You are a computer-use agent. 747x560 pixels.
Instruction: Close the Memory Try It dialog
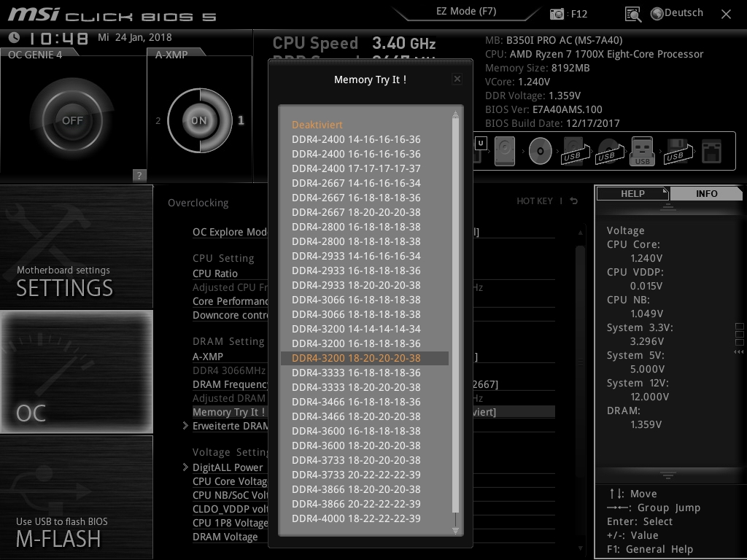[457, 79]
